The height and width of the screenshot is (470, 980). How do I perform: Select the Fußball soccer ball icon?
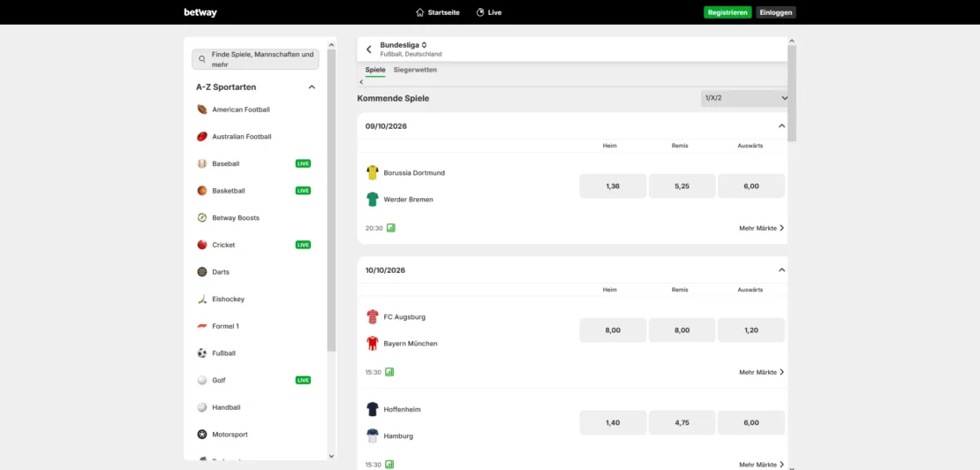[202, 353]
